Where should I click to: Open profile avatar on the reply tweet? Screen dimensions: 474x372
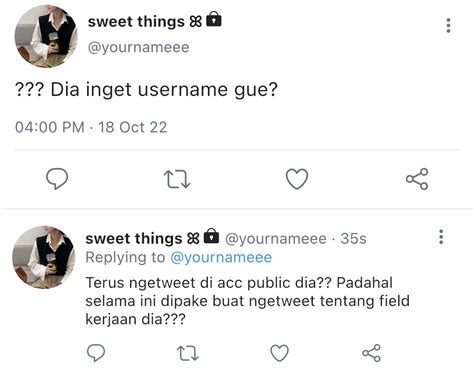44,257
